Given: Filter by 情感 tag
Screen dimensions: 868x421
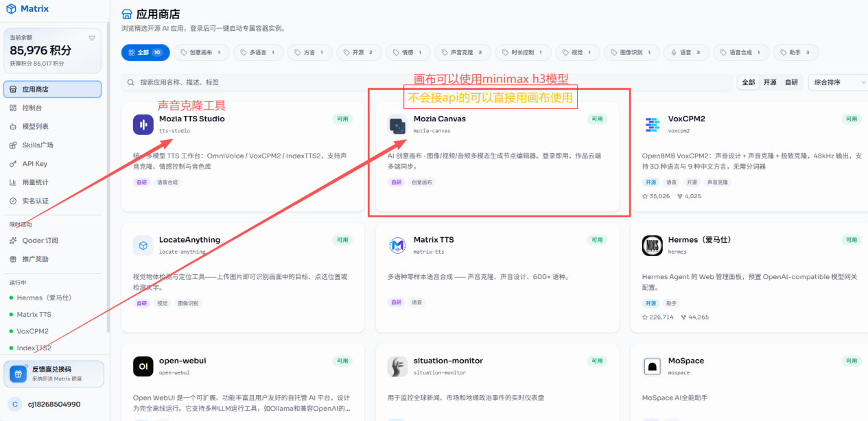Looking at the screenshot, I should 408,52.
